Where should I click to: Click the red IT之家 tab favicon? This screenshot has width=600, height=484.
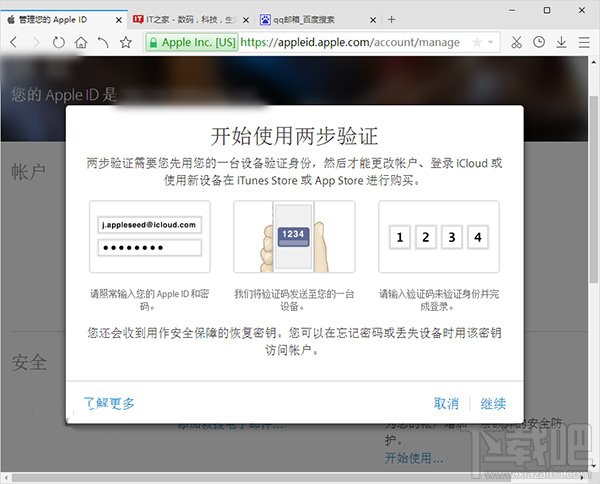[138, 19]
